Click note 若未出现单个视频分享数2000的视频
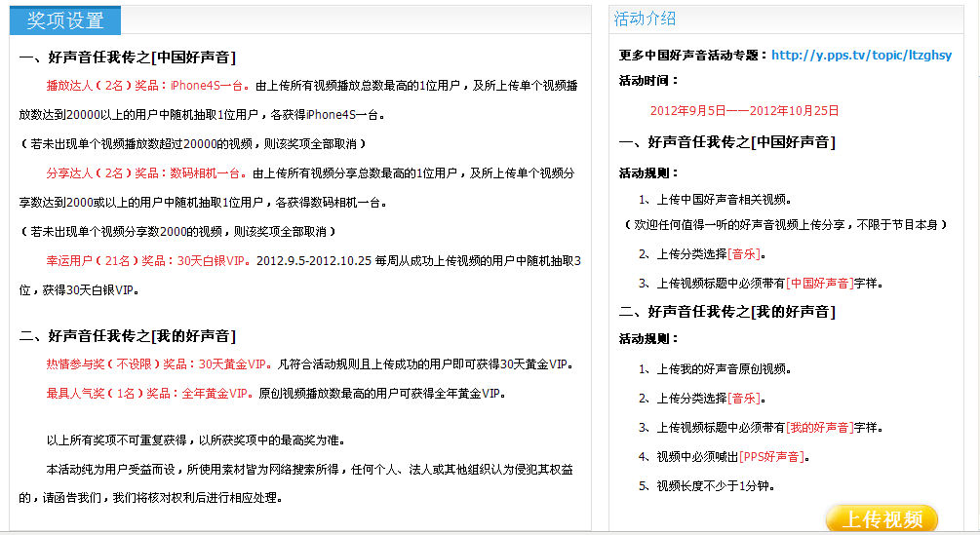Screen dimensions: 980x535 point(178,232)
